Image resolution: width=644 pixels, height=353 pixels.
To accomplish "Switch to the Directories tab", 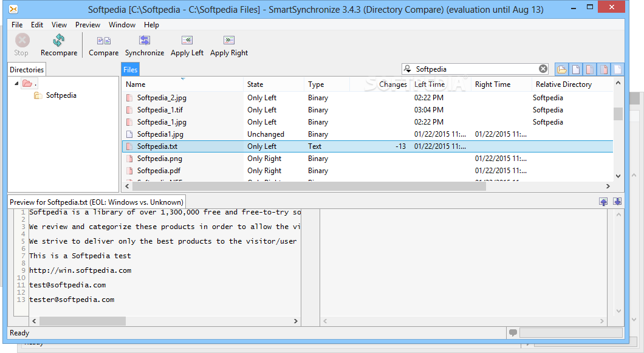I will coord(27,69).
